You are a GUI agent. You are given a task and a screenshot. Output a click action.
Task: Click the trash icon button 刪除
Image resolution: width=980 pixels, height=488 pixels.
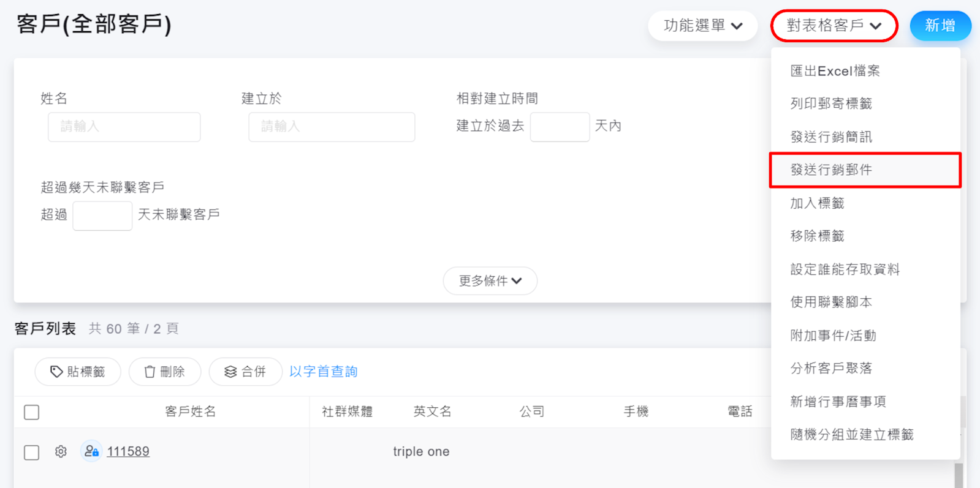(164, 372)
